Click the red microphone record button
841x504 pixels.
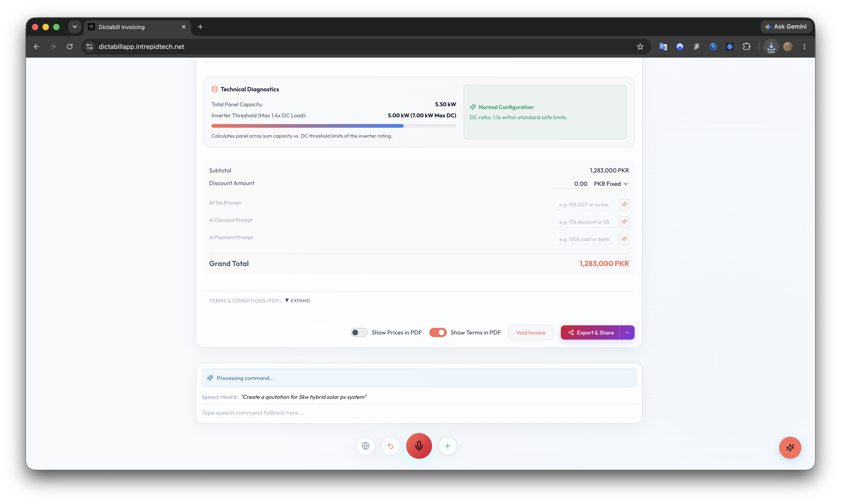[x=419, y=446]
